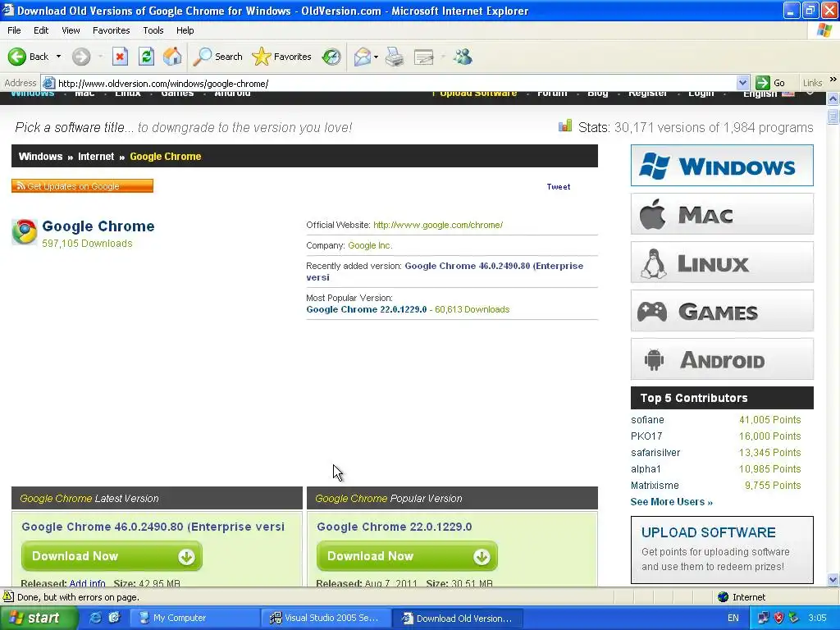Click the Internet zone globe icon

point(723,597)
